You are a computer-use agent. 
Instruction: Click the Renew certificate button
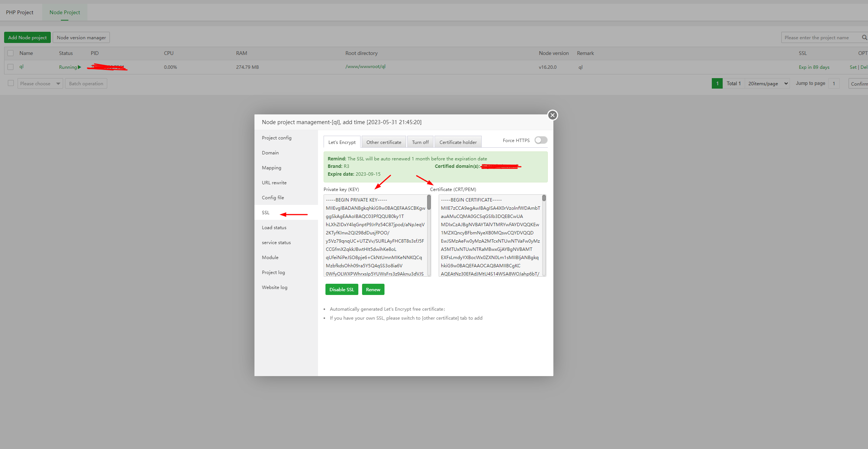[373, 289]
